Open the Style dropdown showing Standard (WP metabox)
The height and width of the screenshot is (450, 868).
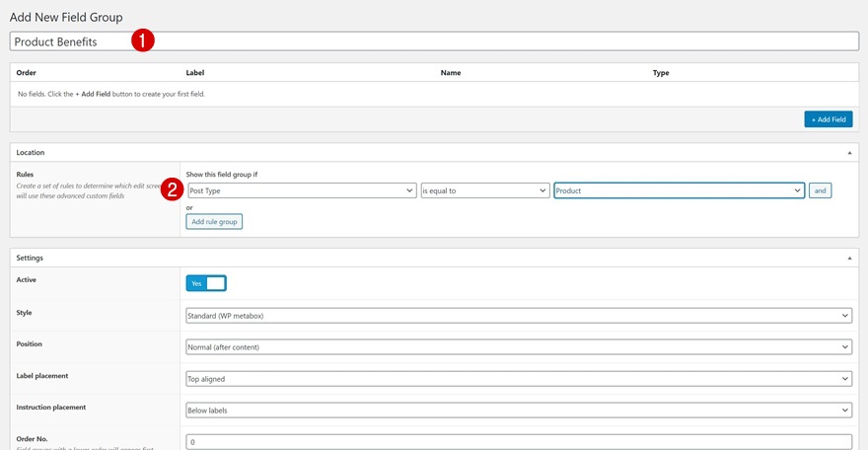coord(519,316)
